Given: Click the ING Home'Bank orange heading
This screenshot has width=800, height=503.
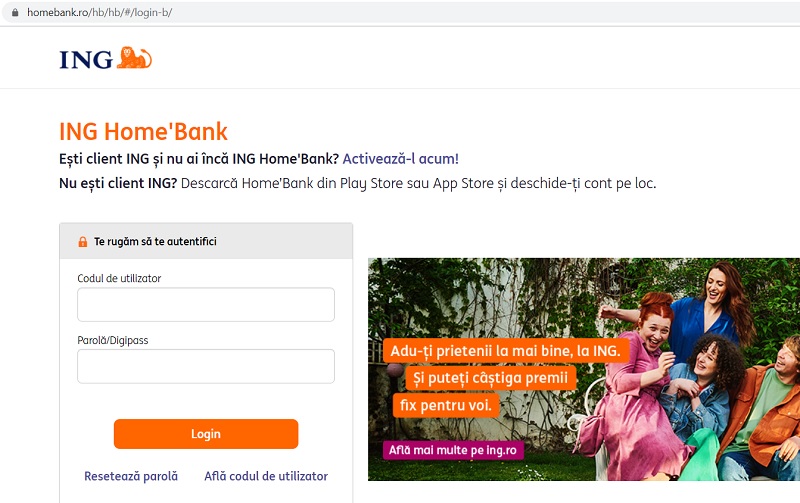Looking at the screenshot, I should click(x=143, y=132).
